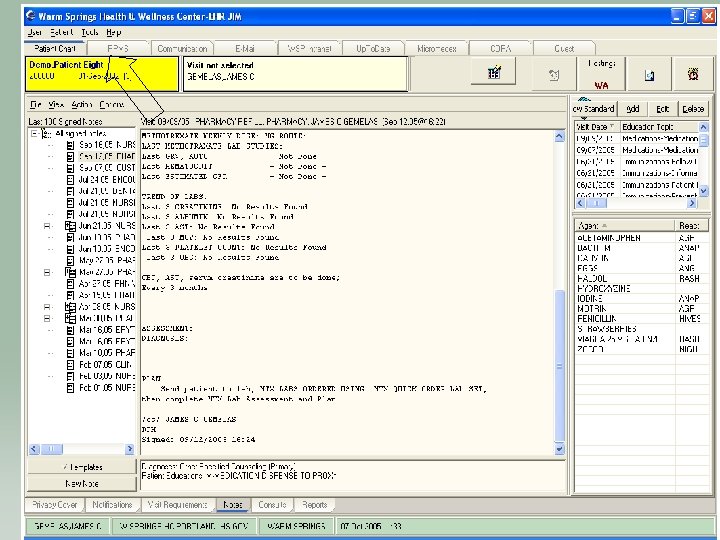Switch to the Communication tab at top
720x540 pixels.
tap(183, 48)
